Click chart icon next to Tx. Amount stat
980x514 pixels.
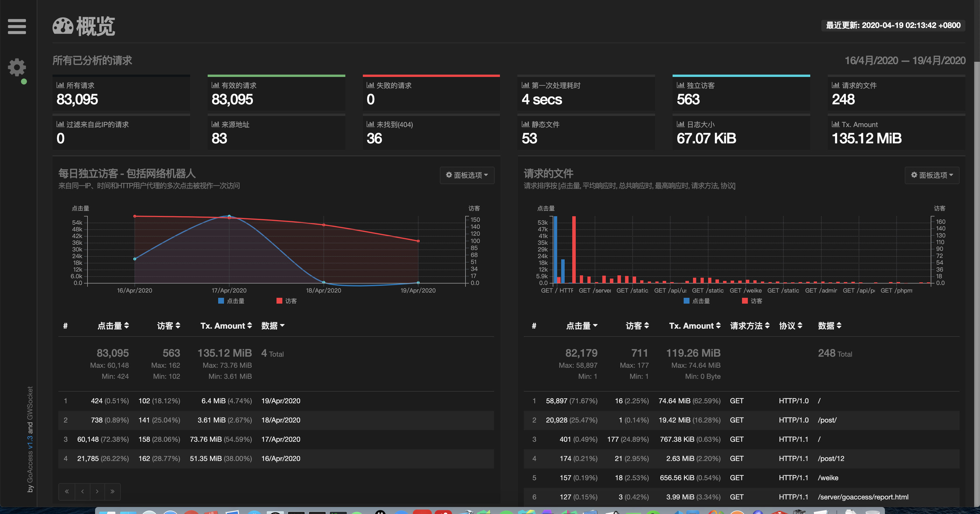tap(835, 124)
